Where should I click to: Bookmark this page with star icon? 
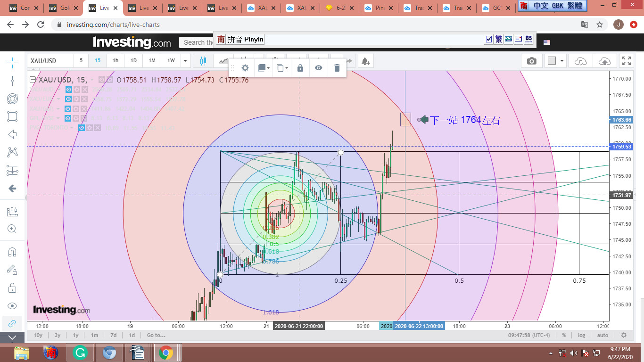pyautogui.click(x=600, y=25)
